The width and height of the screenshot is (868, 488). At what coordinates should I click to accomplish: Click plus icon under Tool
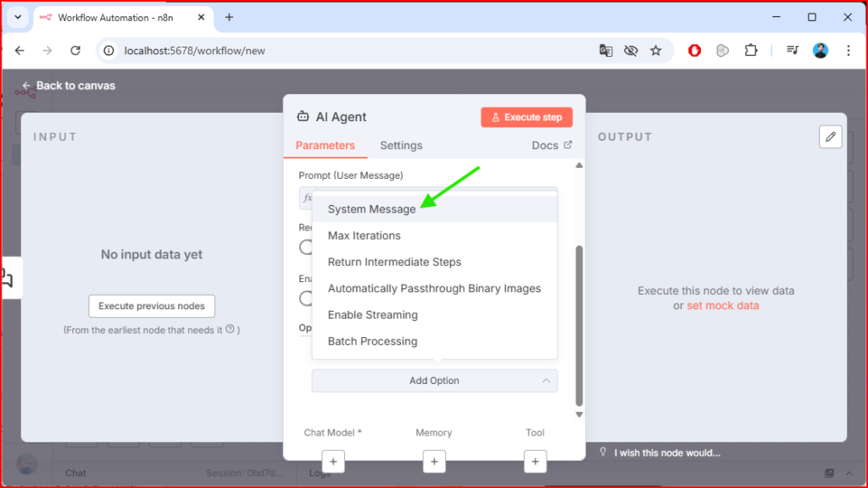(535, 462)
